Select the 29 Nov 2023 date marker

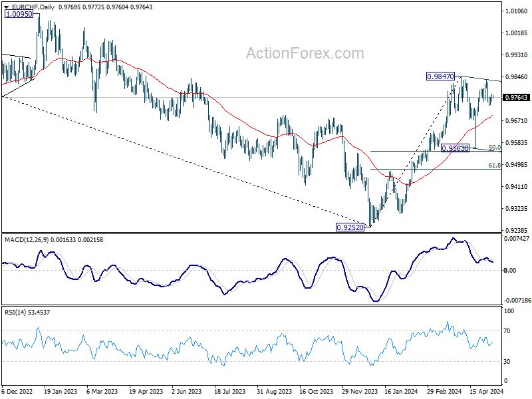click(359, 391)
